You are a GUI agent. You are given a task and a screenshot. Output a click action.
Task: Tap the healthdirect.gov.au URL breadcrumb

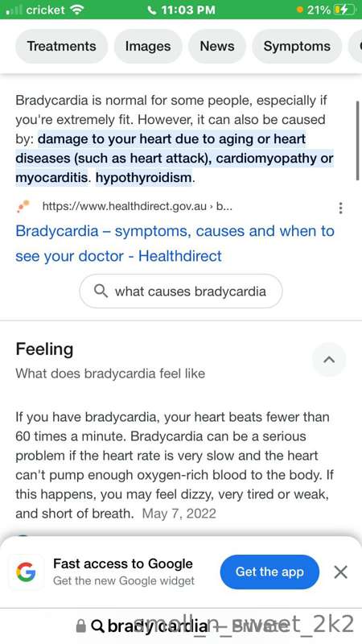click(x=137, y=206)
